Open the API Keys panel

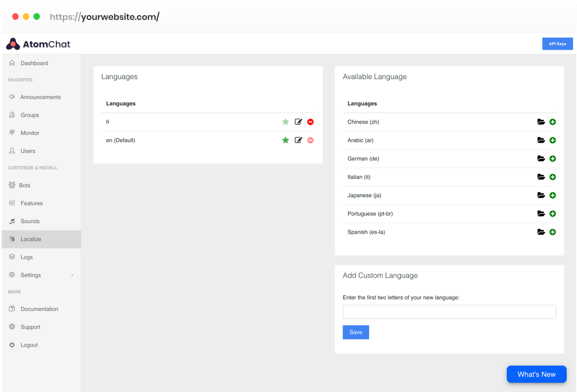coord(557,44)
